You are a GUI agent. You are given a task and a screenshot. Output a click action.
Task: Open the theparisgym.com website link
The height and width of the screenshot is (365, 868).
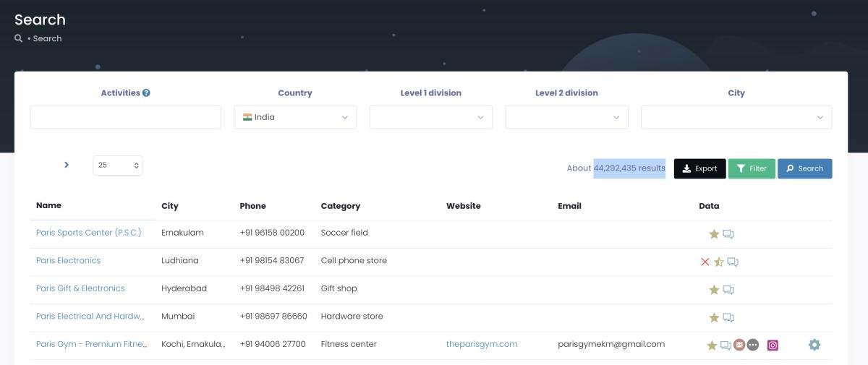point(482,344)
